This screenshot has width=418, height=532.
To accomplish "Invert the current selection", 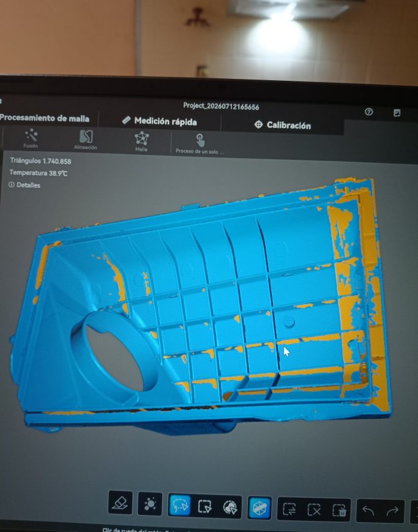I will pos(289,509).
